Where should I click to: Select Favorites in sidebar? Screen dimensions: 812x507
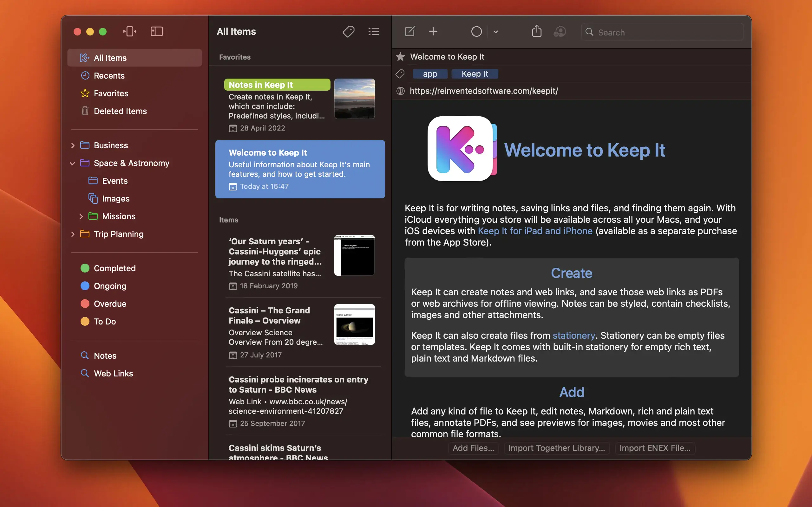click(110, 93)
